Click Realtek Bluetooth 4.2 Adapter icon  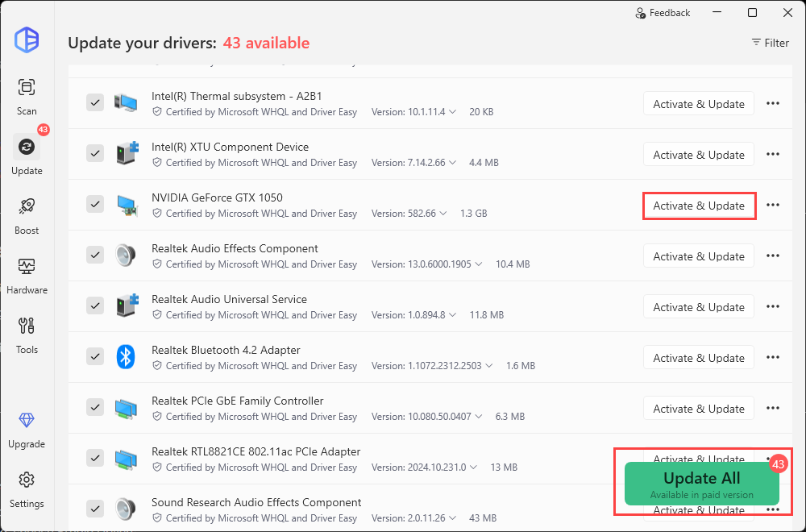(126, 357)
